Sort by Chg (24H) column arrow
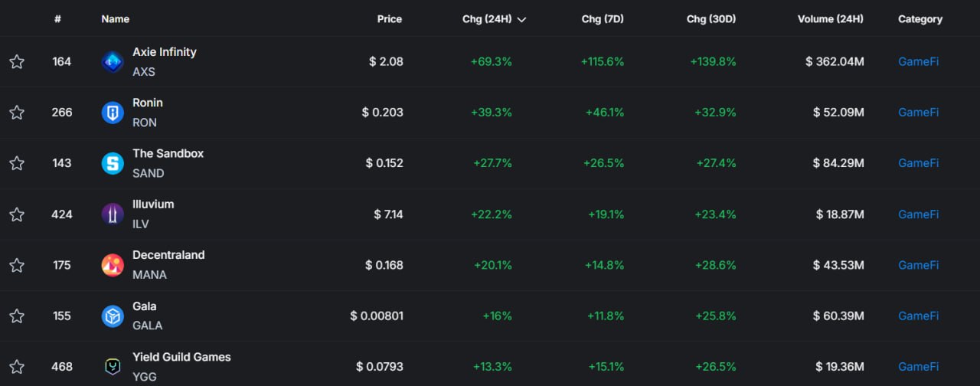This screenshot has width=980, height=386. [522, 19]
